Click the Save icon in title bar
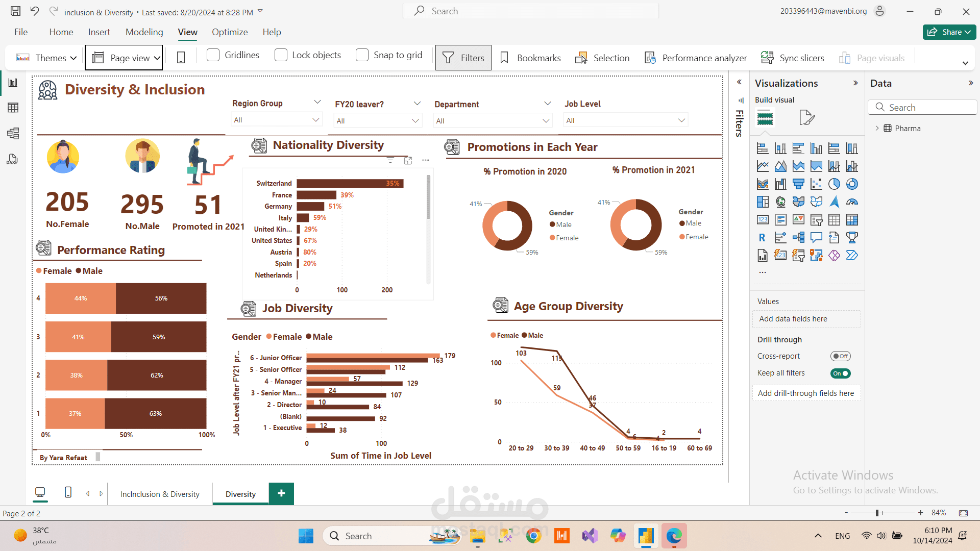 click(16, 11)
